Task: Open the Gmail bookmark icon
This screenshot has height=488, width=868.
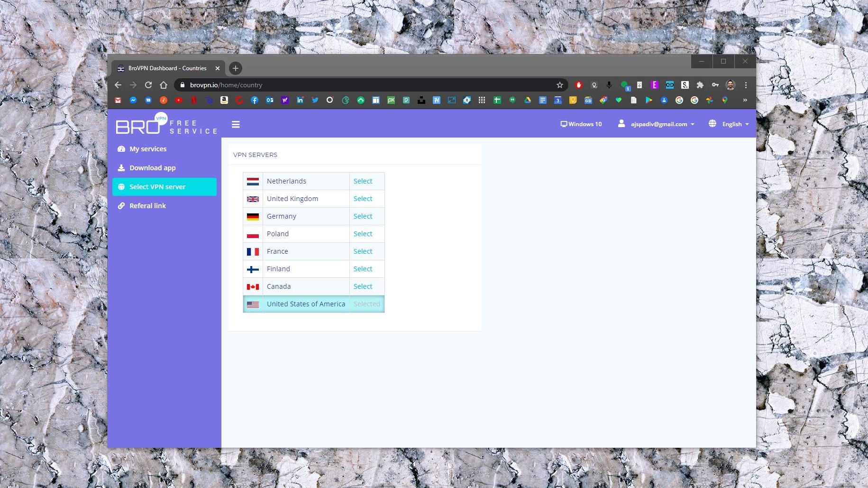Action: [118, 100]
